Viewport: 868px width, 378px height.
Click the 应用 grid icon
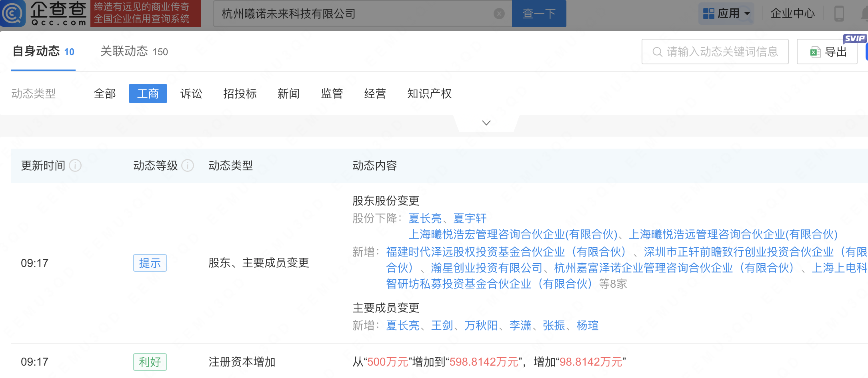click(708, 14)
